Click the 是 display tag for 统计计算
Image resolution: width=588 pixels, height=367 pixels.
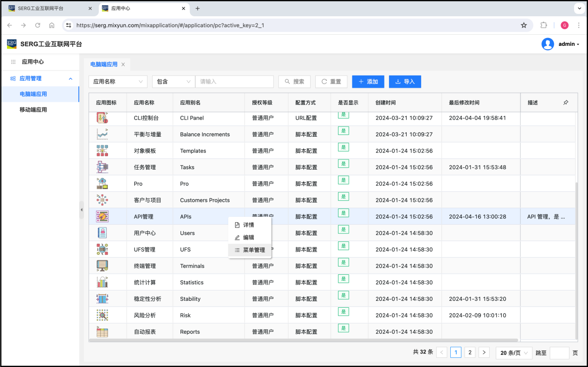pyautogui.click(x=343, y=279)
